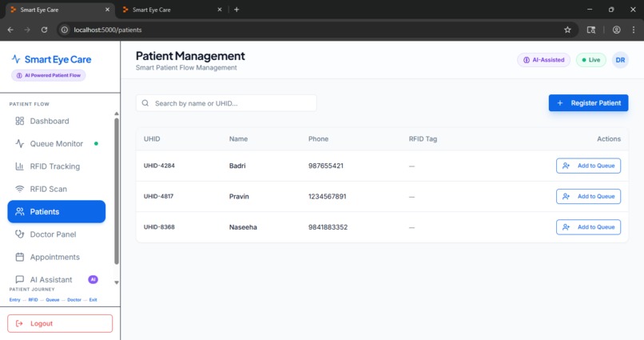The width and height of the screenshot is (644, 340).
Task: Click the search magnifier icon
Action: click(x=145, y=103)
